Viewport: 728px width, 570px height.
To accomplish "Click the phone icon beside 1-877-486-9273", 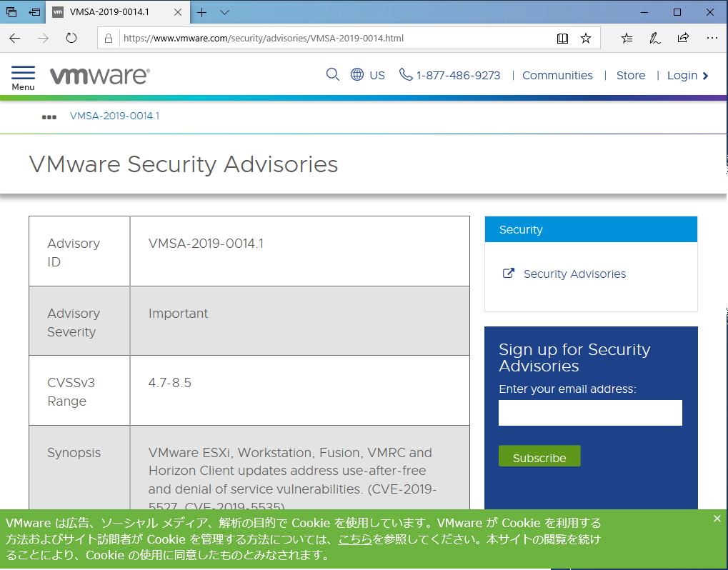I will pyautogui.click(x=406, y=74).
